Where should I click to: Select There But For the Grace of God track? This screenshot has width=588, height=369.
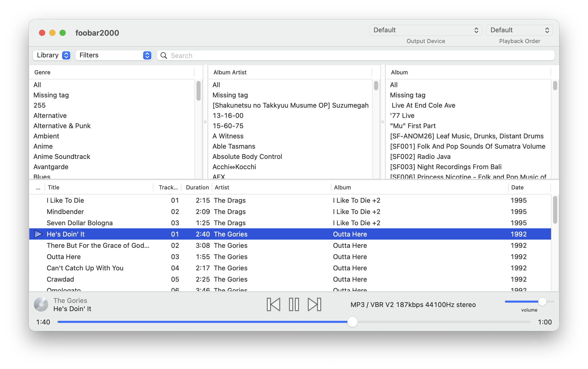(290, 245)
